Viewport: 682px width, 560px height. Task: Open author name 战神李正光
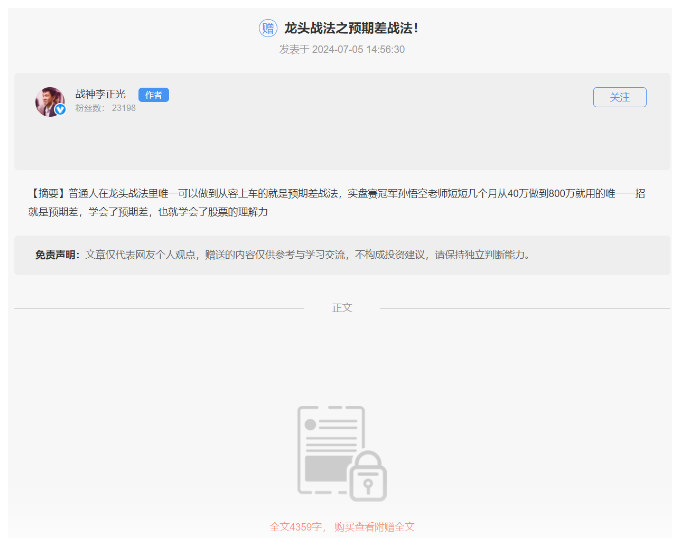click(102, 94)
